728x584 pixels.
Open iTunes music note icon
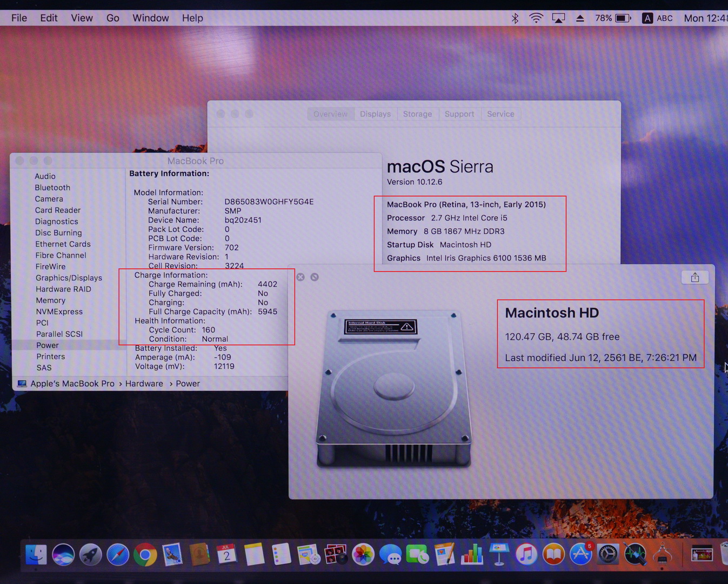pyautogui.click(x=526, y=555)
